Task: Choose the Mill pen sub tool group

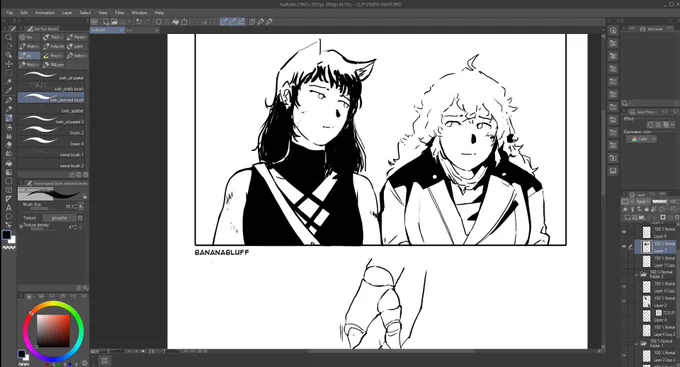Action: 53,65
